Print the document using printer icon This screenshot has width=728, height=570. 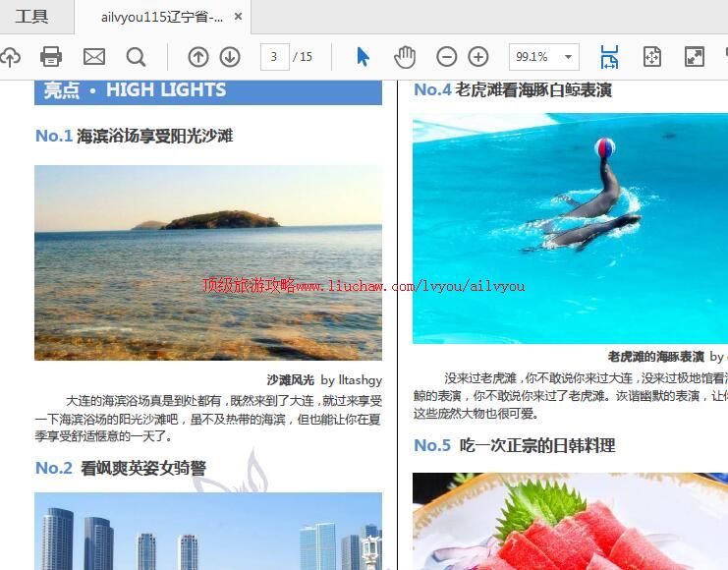coord(51,57)
